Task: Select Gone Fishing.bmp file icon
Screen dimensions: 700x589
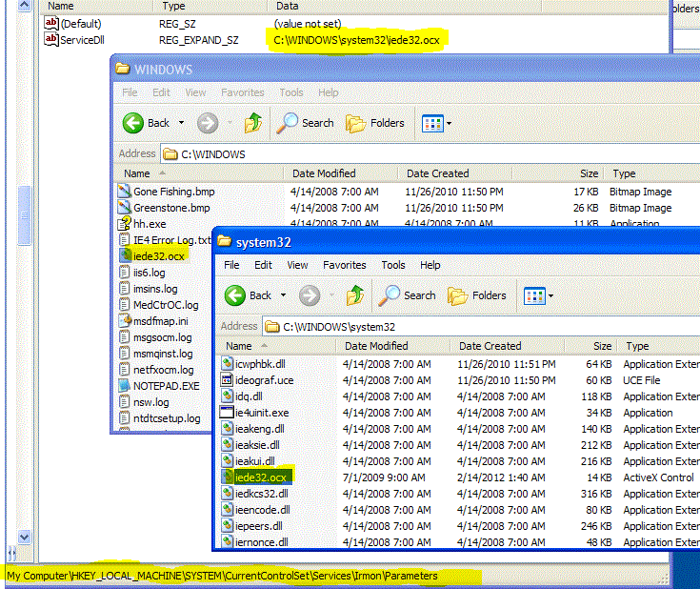Action: tap(124, 192)
